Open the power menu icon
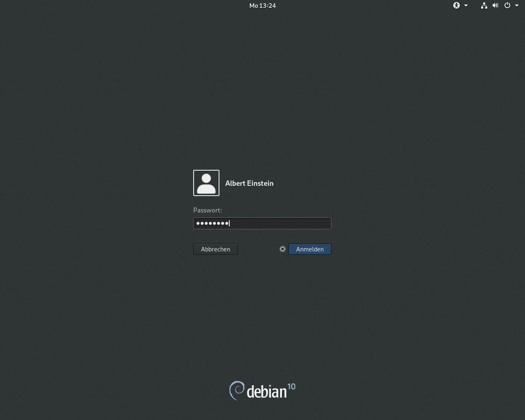 point(507,5)
